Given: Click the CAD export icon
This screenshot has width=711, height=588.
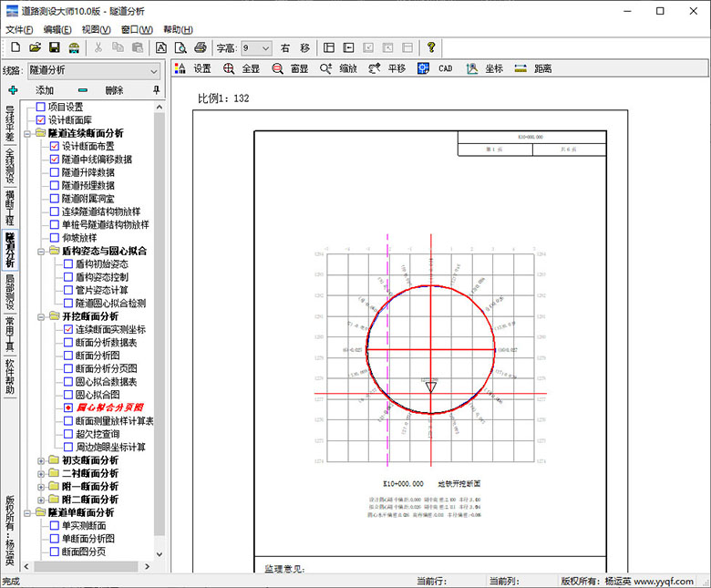Looking at the screenshot, I should coord(424,68).
